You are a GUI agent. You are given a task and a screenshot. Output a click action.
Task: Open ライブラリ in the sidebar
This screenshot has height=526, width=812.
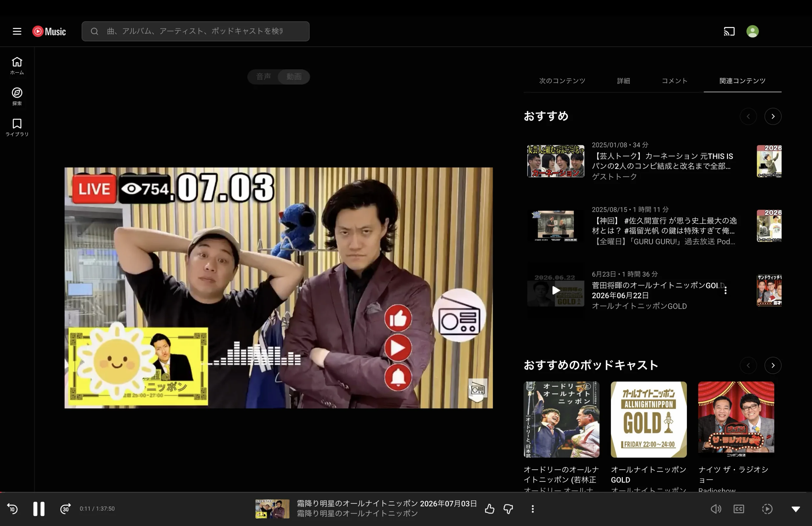pos(17,127)
